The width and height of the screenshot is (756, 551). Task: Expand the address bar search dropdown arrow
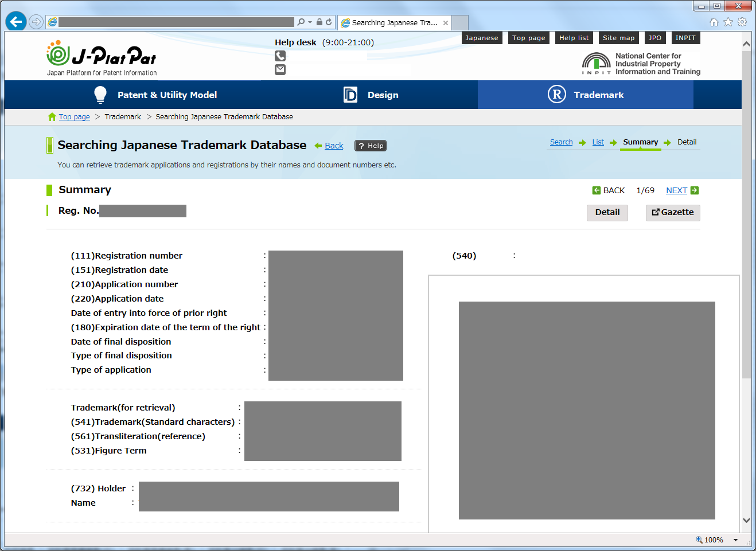click(x=310, y=22)
